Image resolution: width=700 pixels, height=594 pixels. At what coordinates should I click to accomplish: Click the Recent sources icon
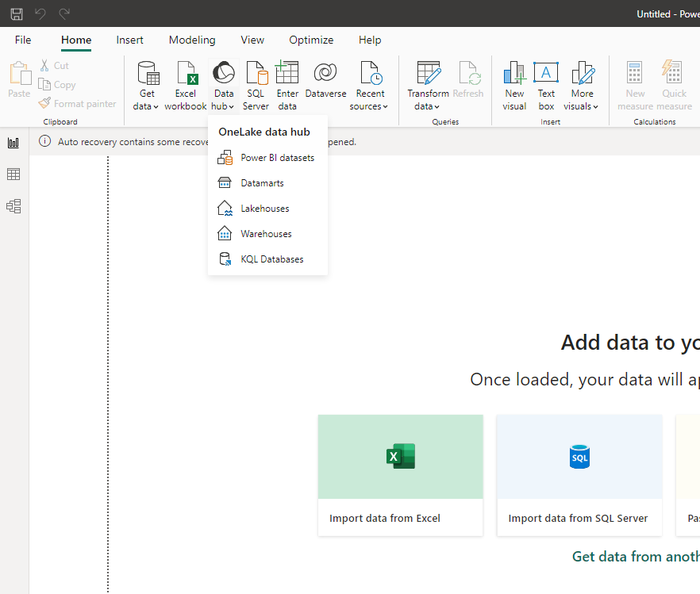coord(371,73)
